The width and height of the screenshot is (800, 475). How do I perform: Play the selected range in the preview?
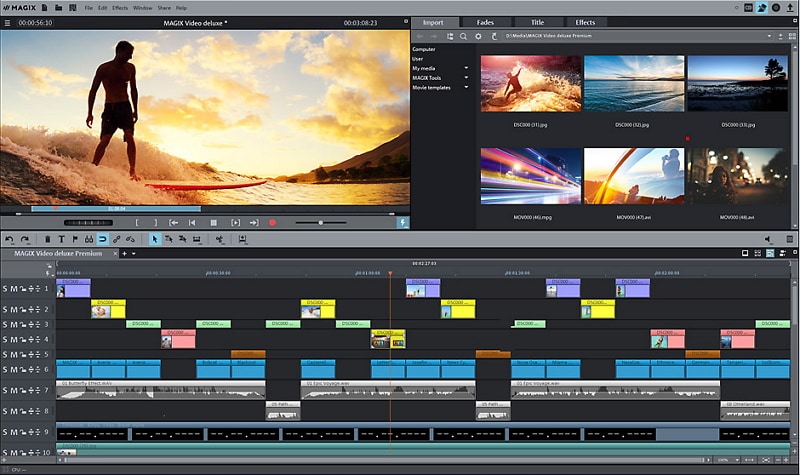coord(235,222)
